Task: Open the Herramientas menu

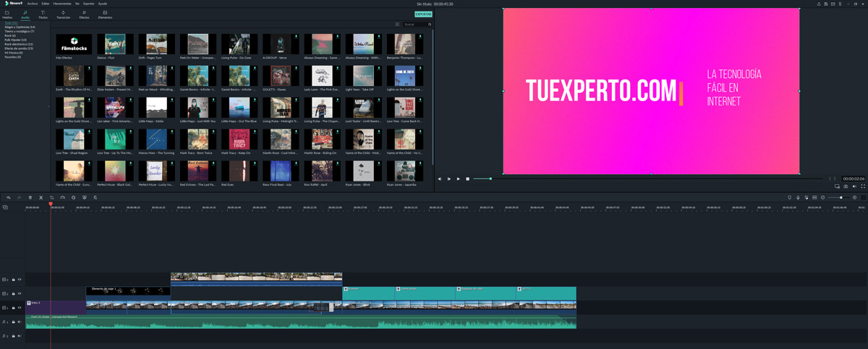Action: [x=62, y=4]
